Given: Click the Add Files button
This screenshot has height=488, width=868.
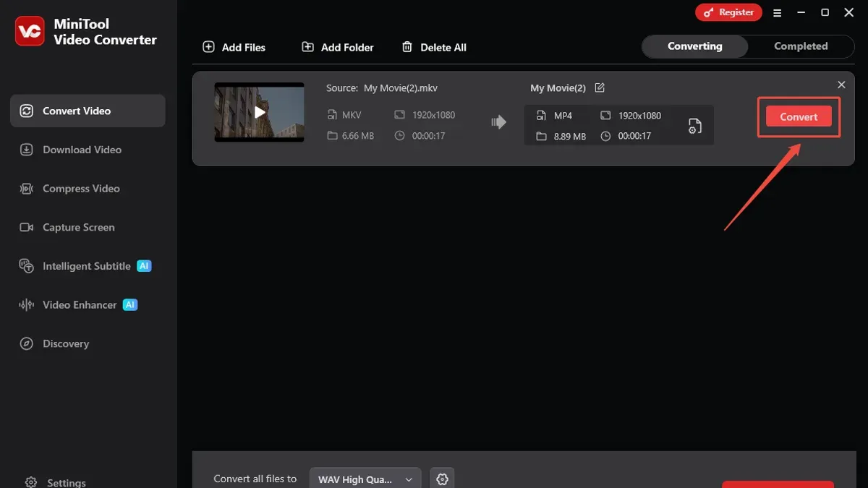Looking at the screenshot, I should click(x=234, y=47).
